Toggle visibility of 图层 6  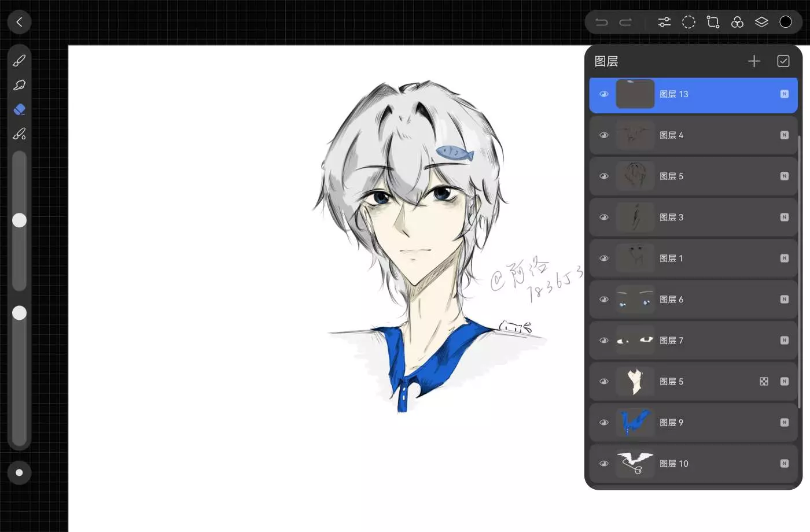tap(604, 300)
